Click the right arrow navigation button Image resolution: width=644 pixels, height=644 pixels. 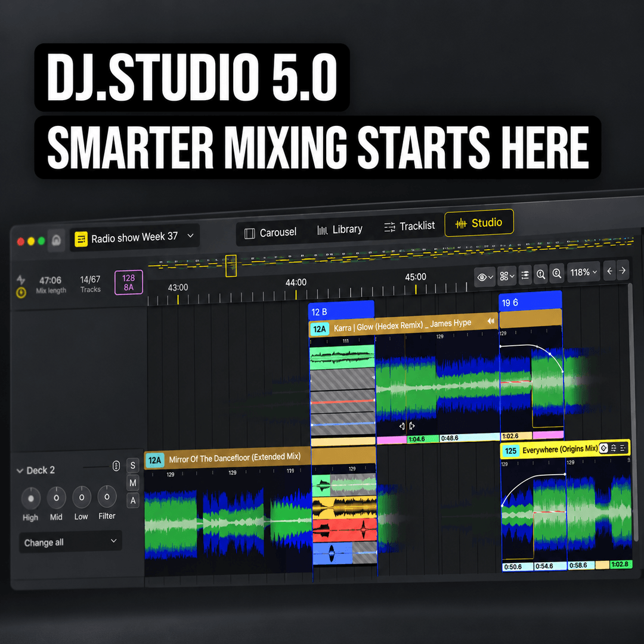pos(623,270)
